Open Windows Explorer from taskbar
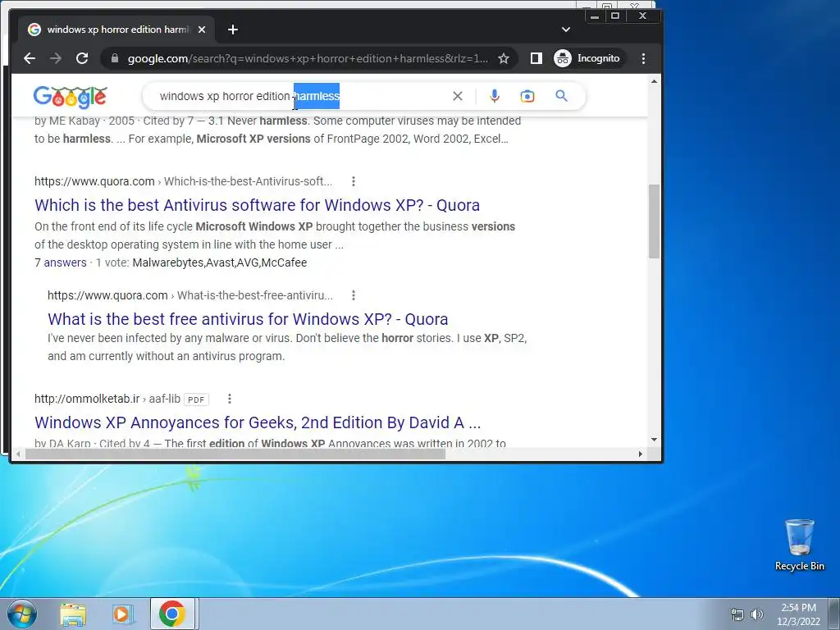Image resolution: width=840 pixels, height=630 pixels. click(x=73, y=614)
